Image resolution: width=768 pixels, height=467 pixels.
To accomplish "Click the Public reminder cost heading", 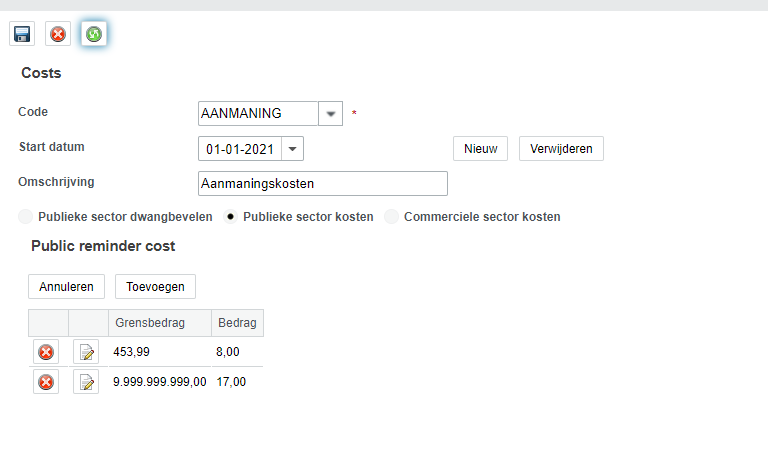I will click(103, 246).
